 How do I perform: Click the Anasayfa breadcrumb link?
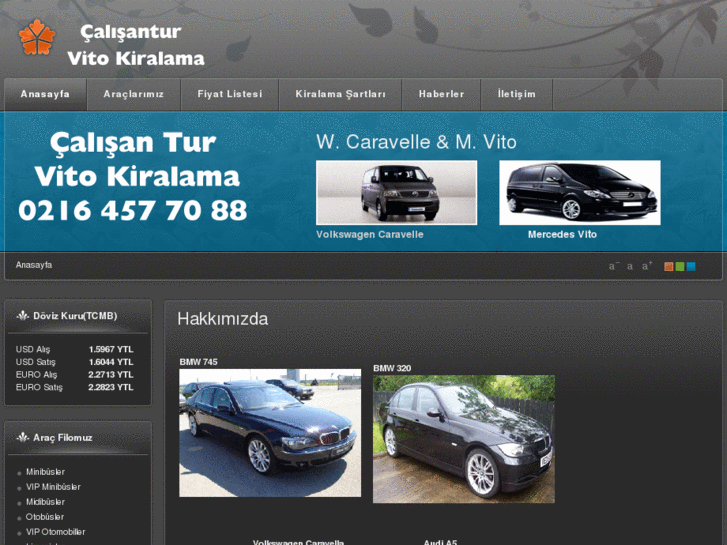[x=34, y=265]
